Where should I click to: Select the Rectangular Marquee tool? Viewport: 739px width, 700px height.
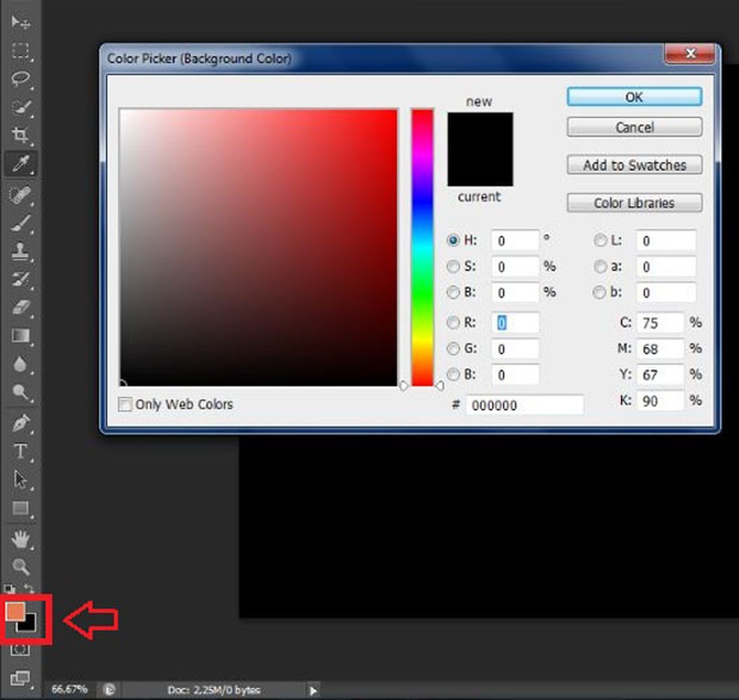(x=20, y=50)
